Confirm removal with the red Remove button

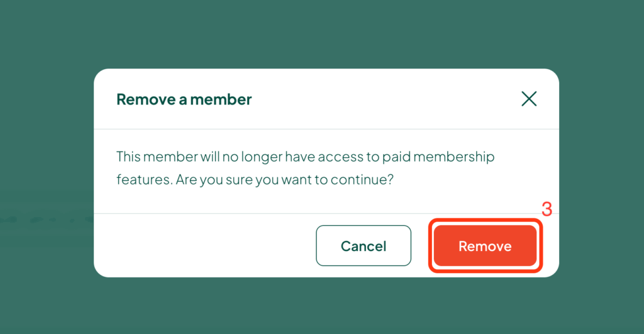(x=485, y=246)
